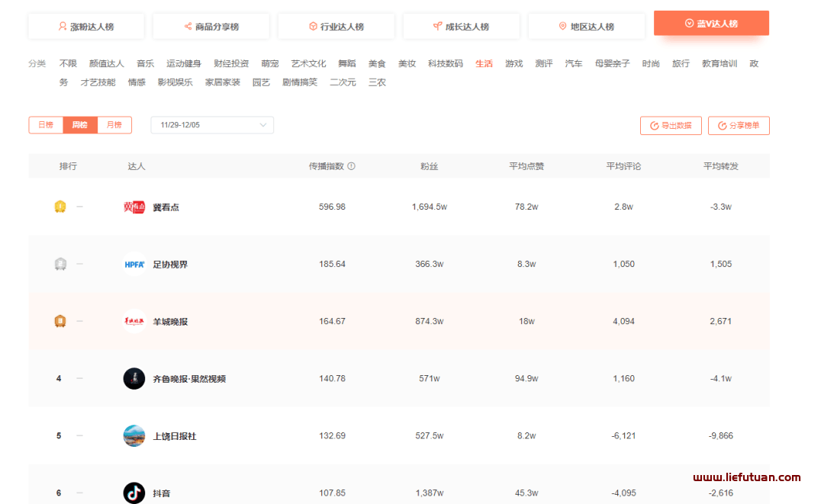Select the 596.98 传播指数 value
Viewport: 824px width, 504px height.
click(x=332, y=207)
